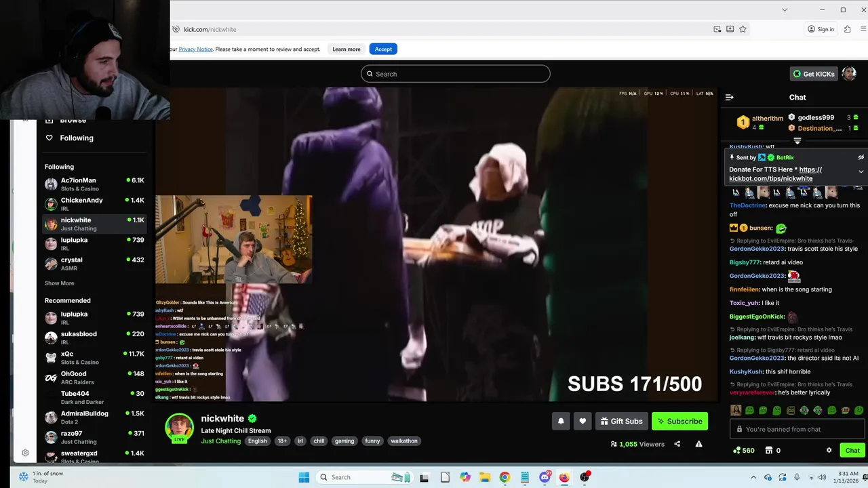Click the Gift Subs button
The image size is (868, 488).
621,421
